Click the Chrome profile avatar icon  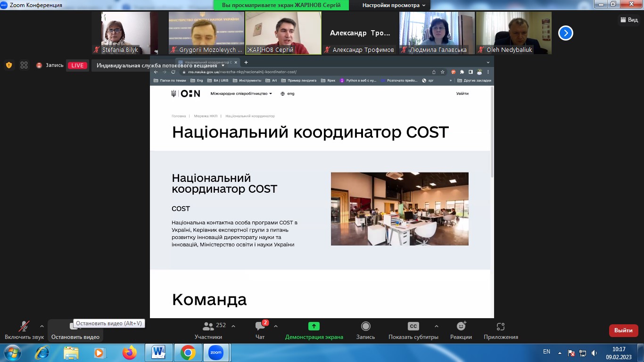point(479,72)
